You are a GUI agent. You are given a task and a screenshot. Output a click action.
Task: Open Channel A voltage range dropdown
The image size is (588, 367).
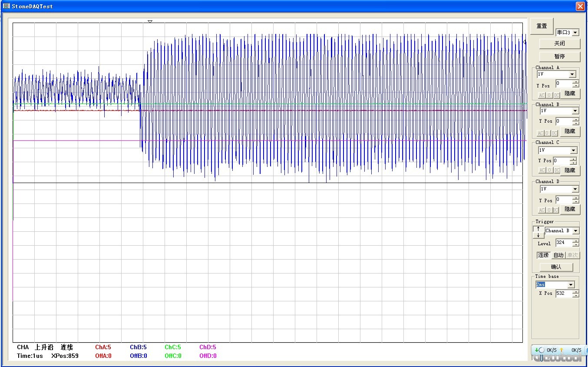572,74
